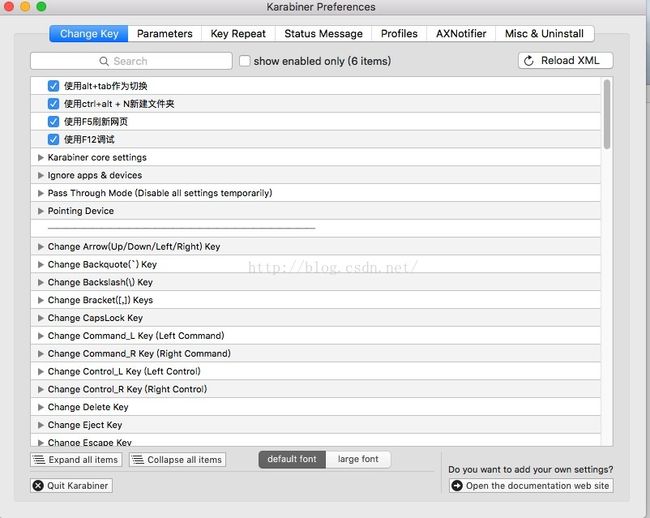Open the Status Message tab
The height and width of the screenshot is (518, 650).
(323, 34)
